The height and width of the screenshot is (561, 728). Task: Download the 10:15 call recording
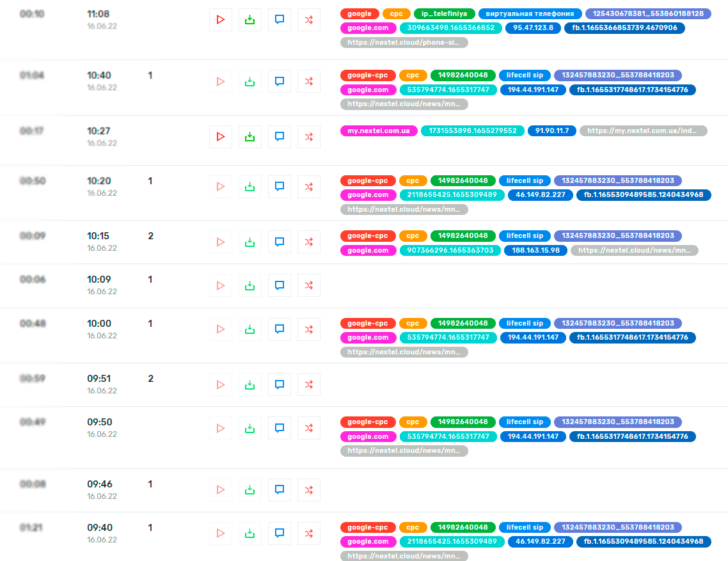click(x=249, y=242)
